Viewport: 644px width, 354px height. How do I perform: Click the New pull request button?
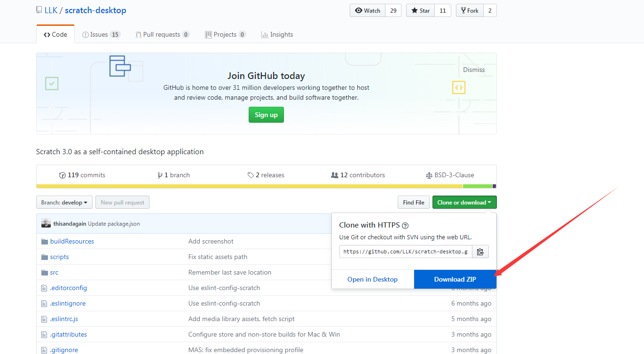coord(122,203)
